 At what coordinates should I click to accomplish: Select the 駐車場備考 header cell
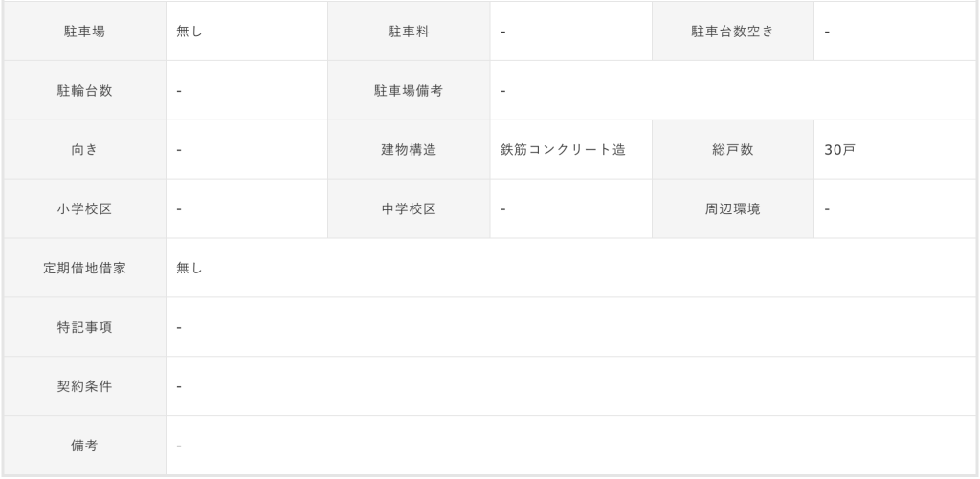tap(409, 91)
